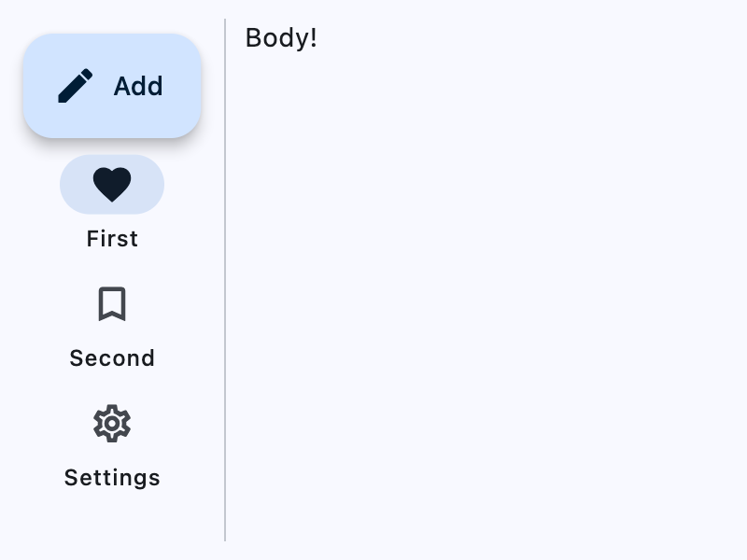Image resolution: width=747 pixels, height=560 pixels.
Task: Tap the cog wheel above Settings label
Action: click(112, 424)
